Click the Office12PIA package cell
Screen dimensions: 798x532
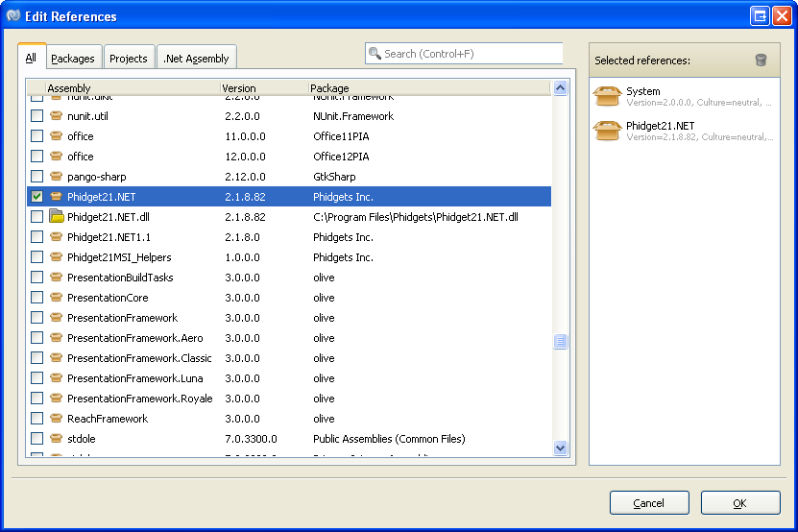[341, 157]
